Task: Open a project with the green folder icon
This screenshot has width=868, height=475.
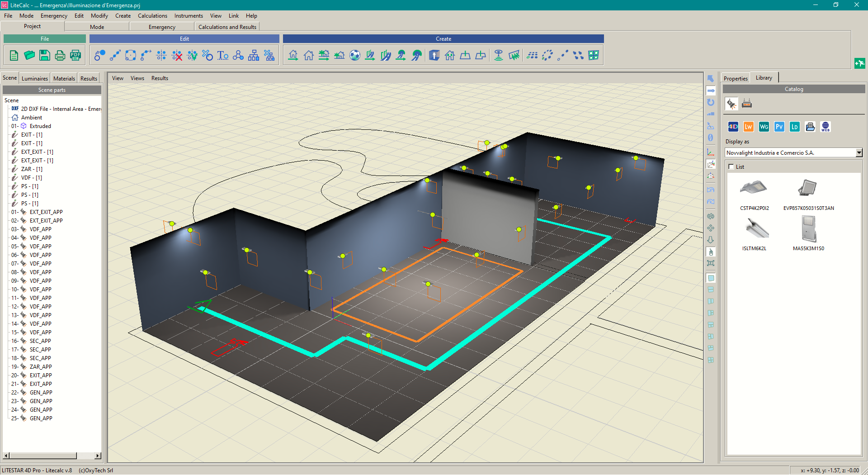Action: tap(29, 56)
